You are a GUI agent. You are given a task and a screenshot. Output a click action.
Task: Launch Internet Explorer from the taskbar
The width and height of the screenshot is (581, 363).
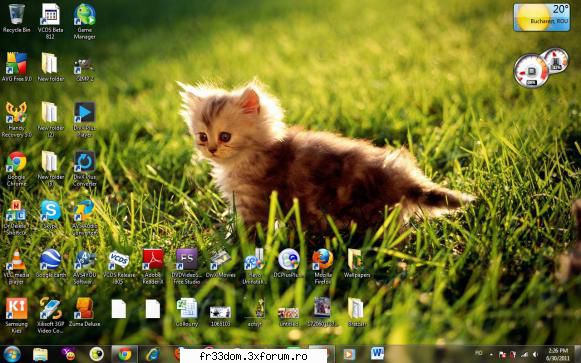click(x=153, y=354)
